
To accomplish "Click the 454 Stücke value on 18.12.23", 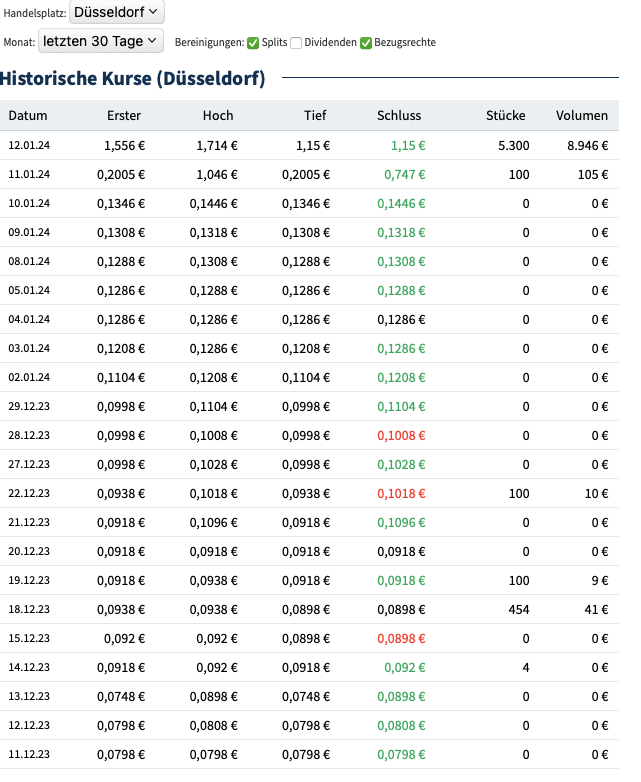I will click(x=517, y=609).
